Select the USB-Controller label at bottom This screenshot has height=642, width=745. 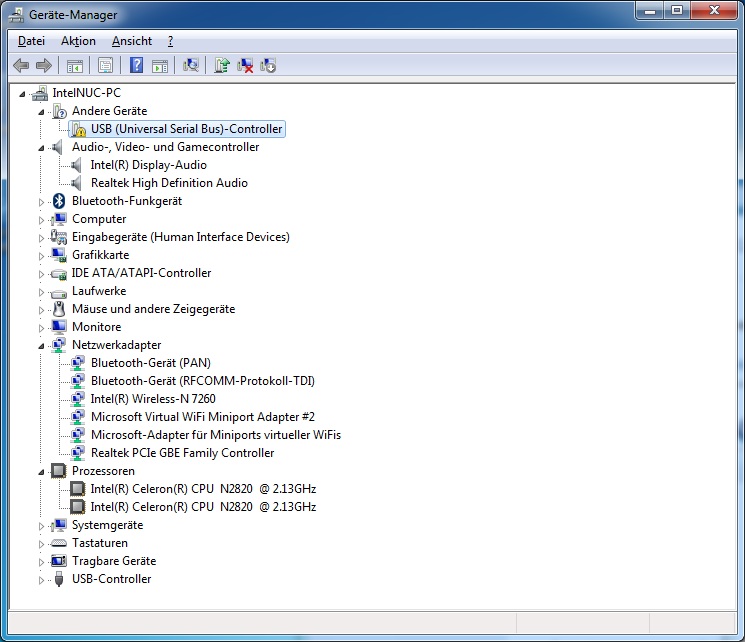pyautogui.click(x=112, y=579)
